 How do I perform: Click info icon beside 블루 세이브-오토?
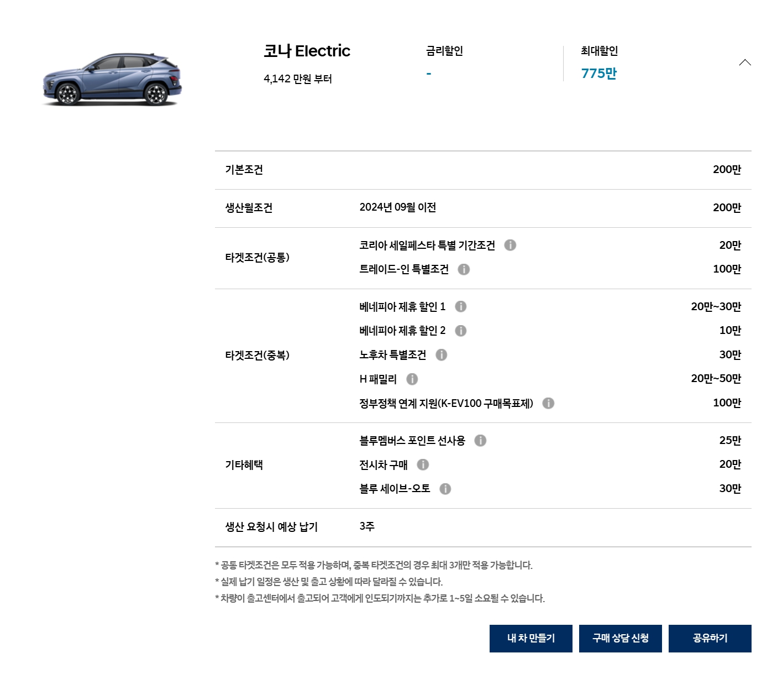click(x=445, y=489)
